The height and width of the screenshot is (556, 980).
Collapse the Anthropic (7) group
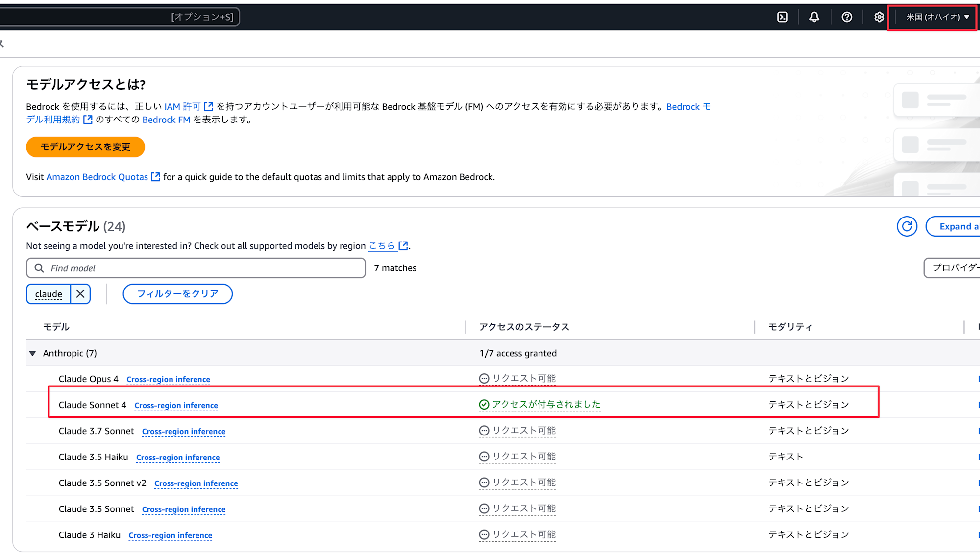33,353
